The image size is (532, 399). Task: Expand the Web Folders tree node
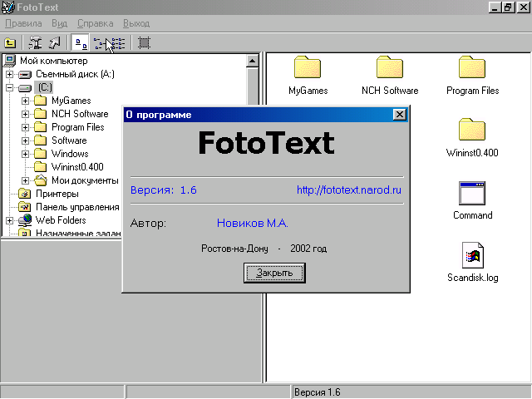[x=10, y=220]
